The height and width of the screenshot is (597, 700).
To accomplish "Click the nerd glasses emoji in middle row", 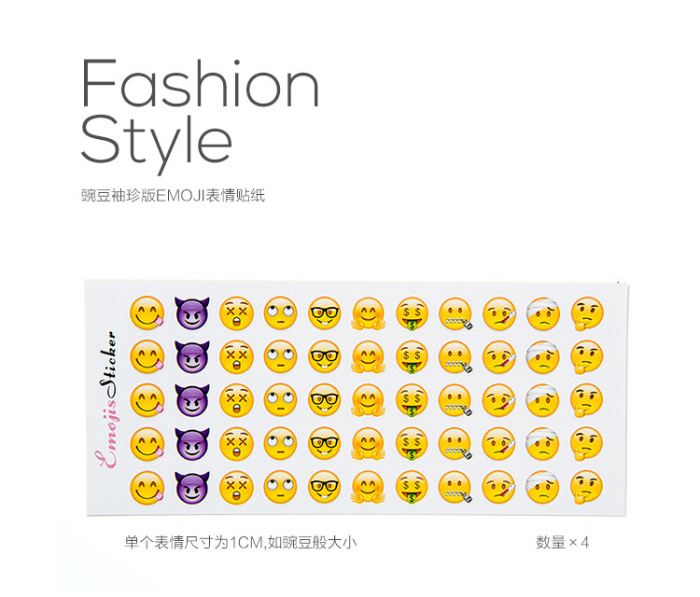I will (x=325, y=399).
